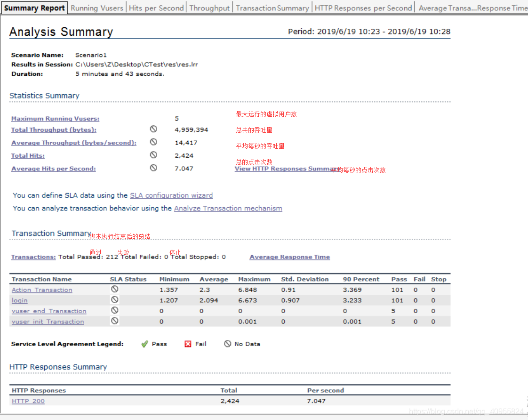Launch the SLA configuration wizard link
This screenshot has height=420, width=528.
click(x=171, y=195)
